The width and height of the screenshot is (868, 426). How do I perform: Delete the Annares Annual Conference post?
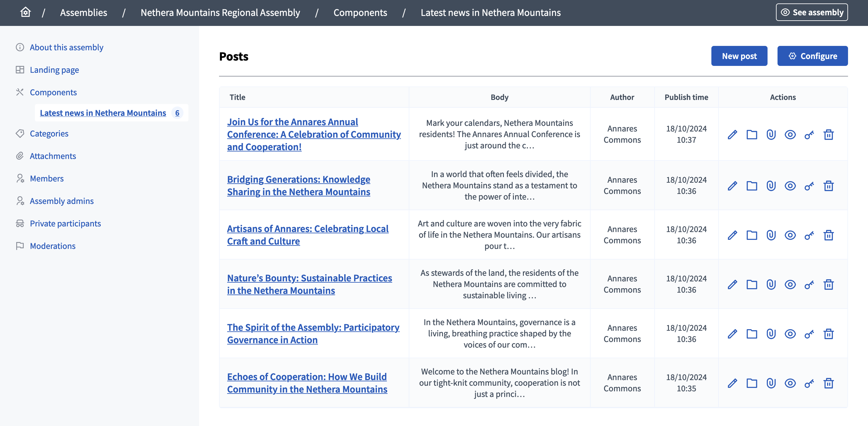pos(829,135)
